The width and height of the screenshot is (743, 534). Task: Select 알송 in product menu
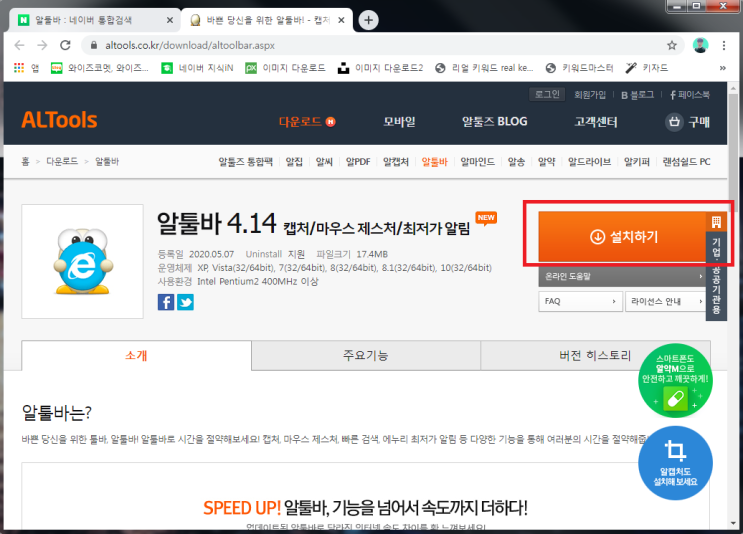pyautogui.click(x=516, y=162)
